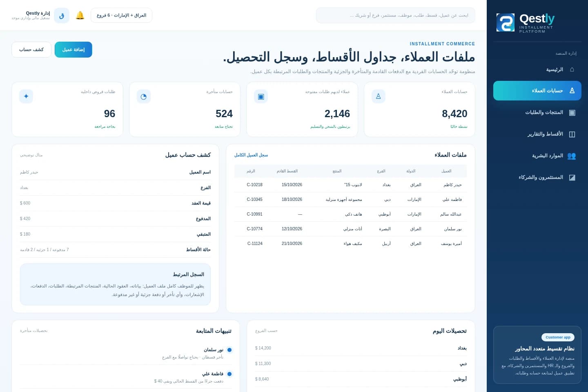Screen dimensions: 588x392
Task: Select customer row حيدر كاظم
Action: click(x=351, y=185)
